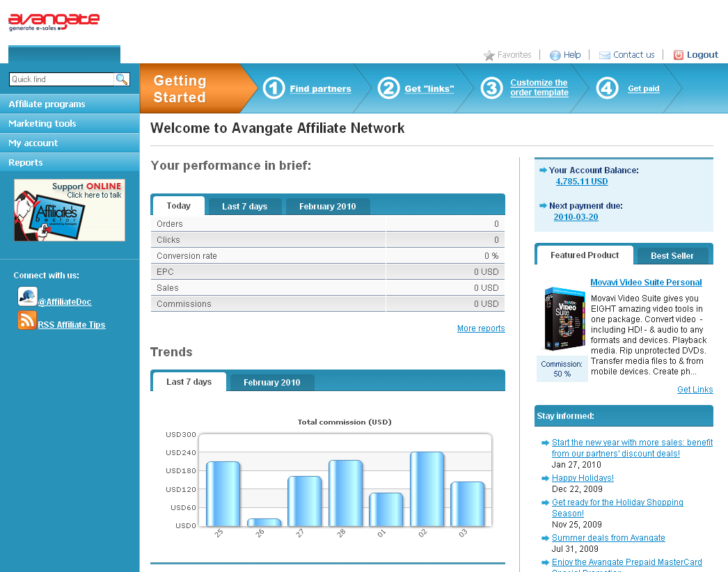Switch performance view to Last 7 days tab

(244, 207)
